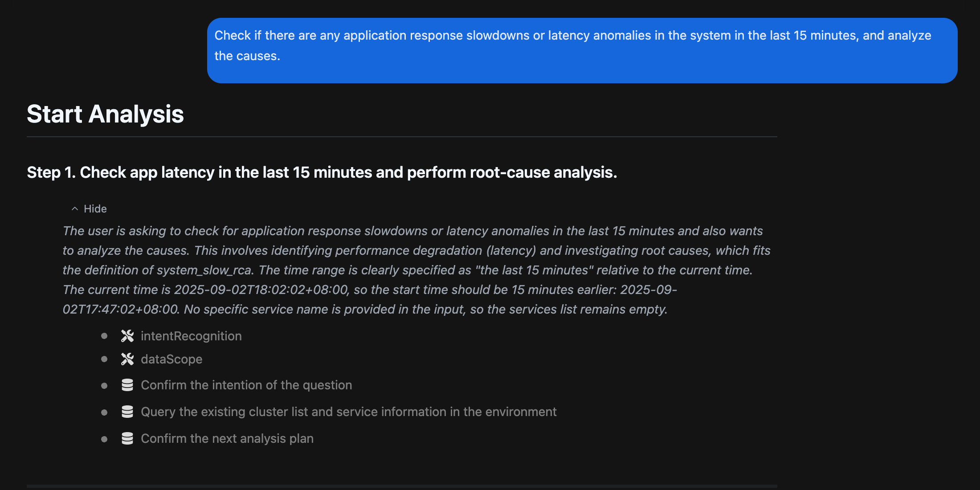Open the intentRecognition tool entry
The image size is (980, 490).
[x=191, y=336]
